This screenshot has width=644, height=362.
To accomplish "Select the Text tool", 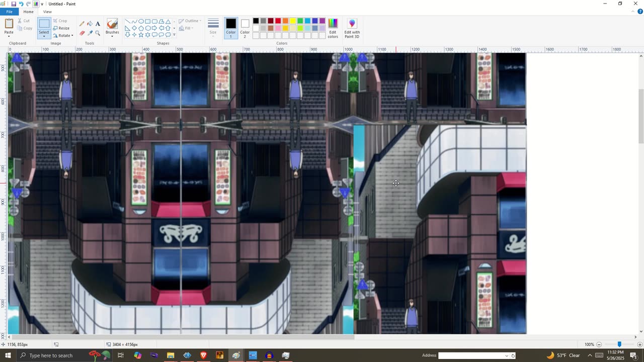I will 98,24.
